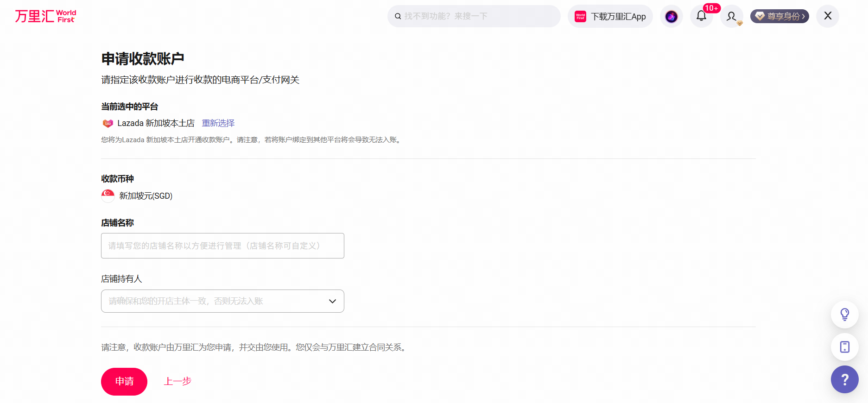Click the 10+ notification badge
The image size is (868, 403).
click(x=711, y=8)
